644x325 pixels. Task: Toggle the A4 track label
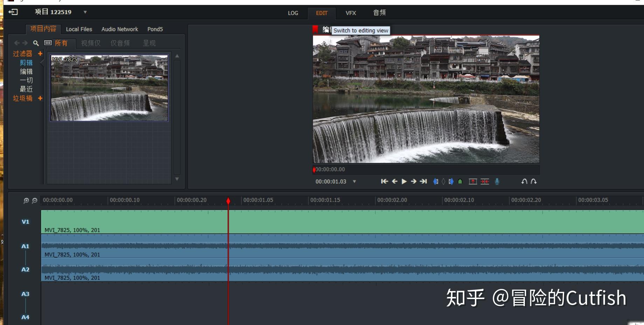[25, 317]
